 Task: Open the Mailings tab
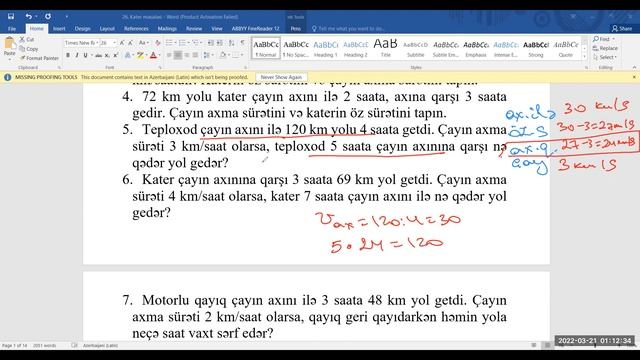click(167, 29)
